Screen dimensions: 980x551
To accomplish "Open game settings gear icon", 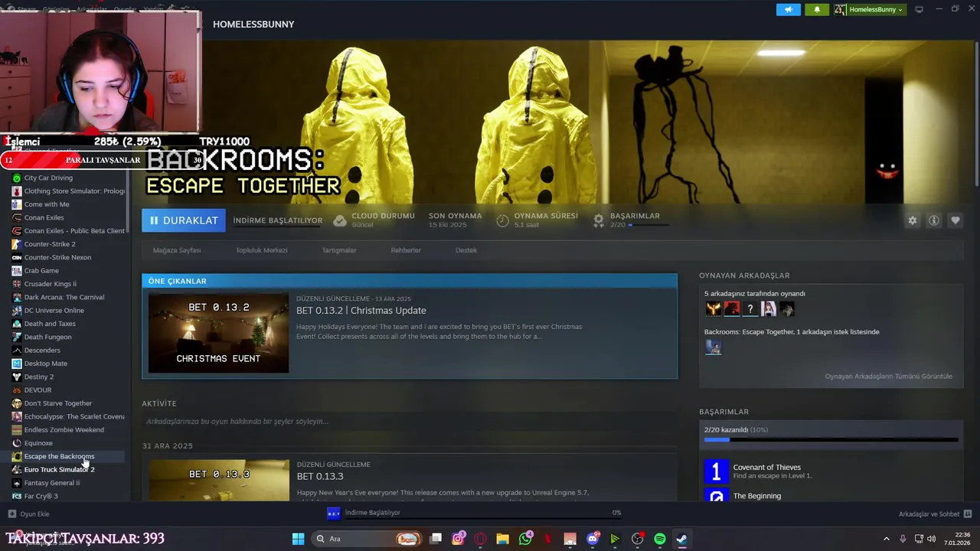I will point(913,220).
